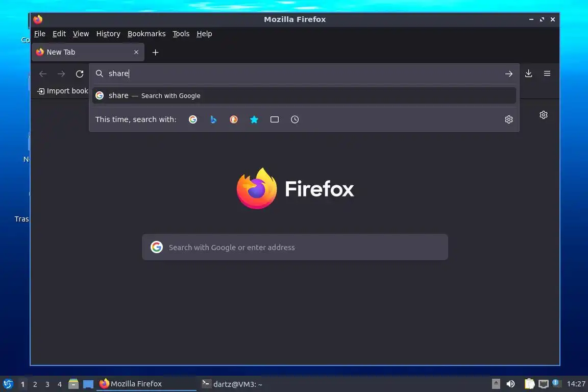The image size is (588, 392).
Task: Open the file manager taskbar icon
Action: (73, 384)
